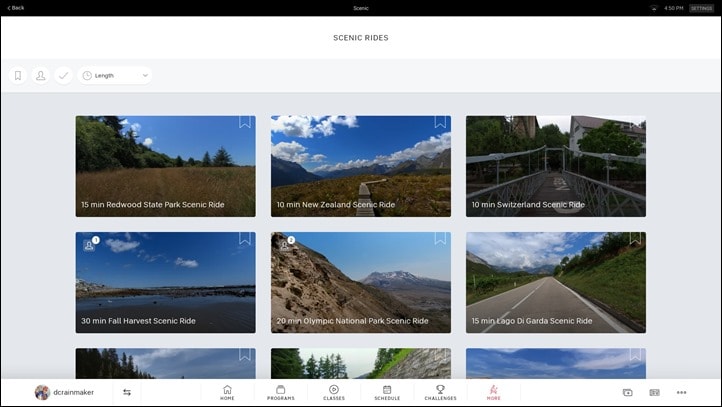Open the cut-off stone wall ride card

click(x=361, y=363)
